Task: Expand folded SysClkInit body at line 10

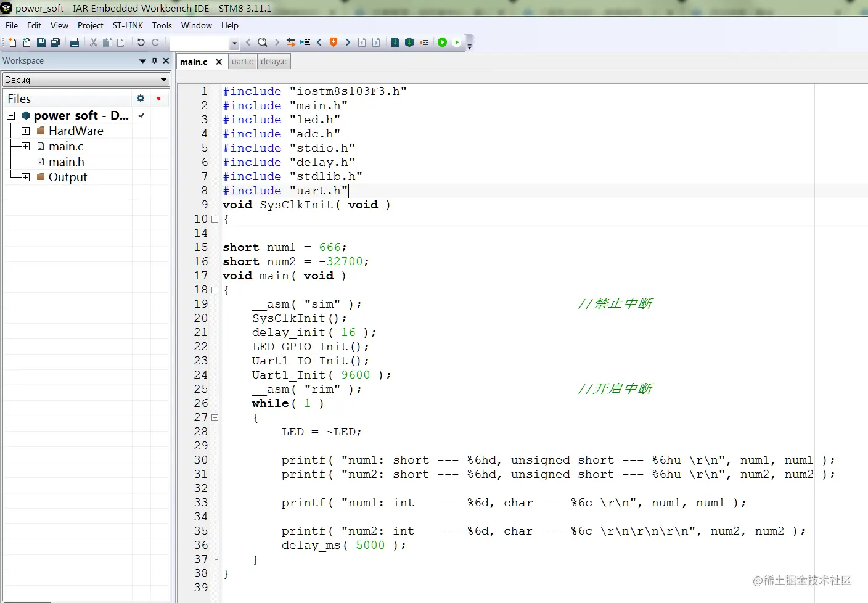Action: tap(215, 219)
